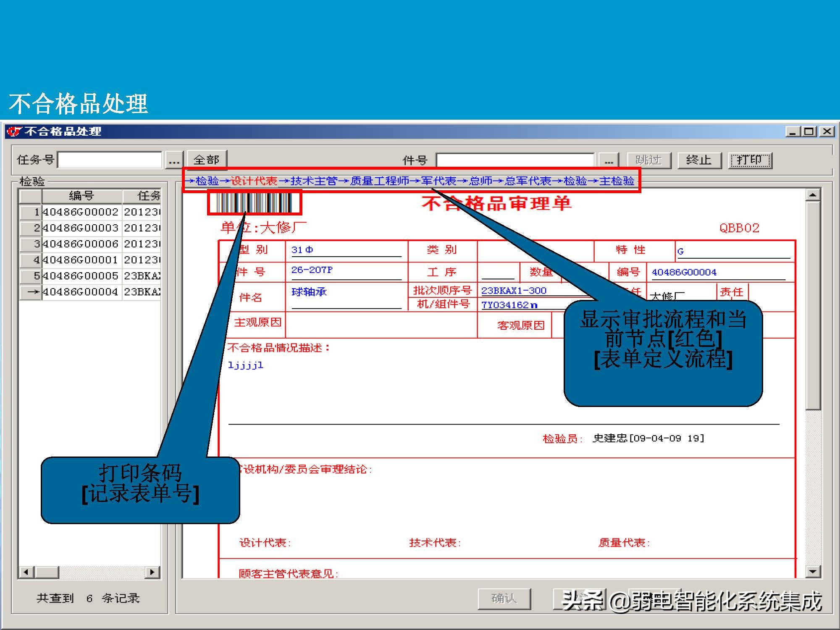
Task: Click the 确认 button
Action: click(504, 598)
